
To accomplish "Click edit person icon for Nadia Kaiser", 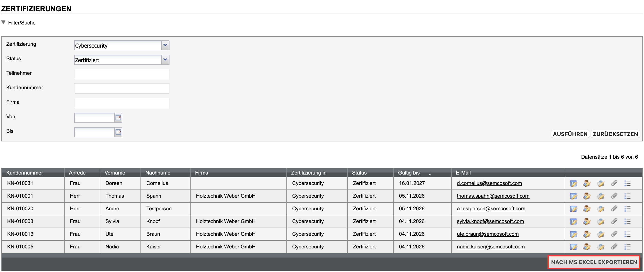I will [x=587, y=247].
